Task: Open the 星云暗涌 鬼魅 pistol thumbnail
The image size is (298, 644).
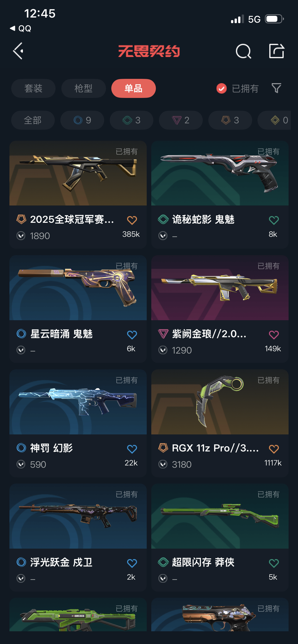Action: (78, 288)
